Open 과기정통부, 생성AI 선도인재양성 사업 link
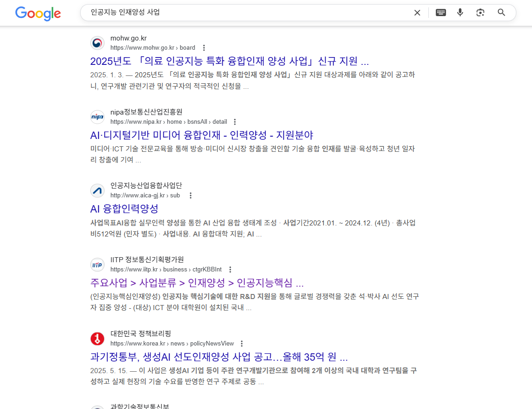532x409 pixels. coord(219,357)
